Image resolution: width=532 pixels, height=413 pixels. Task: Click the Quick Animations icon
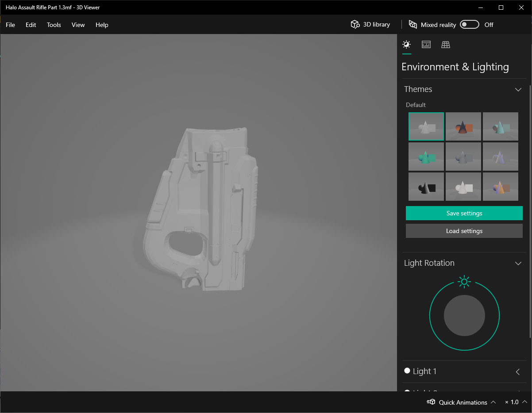pos(431,402)
